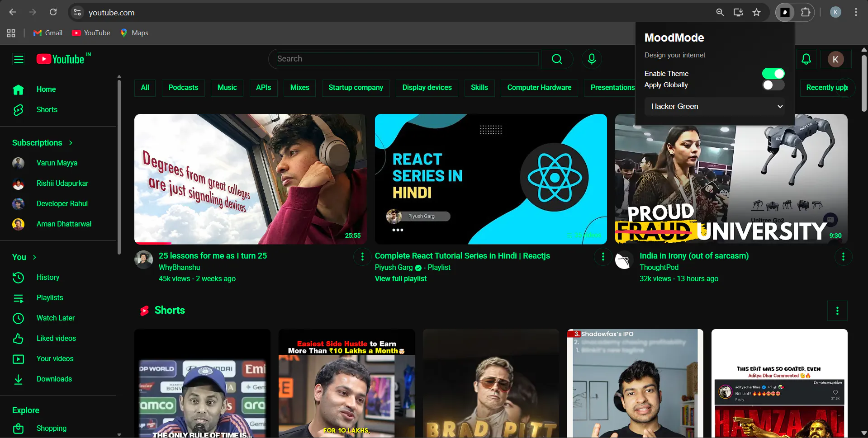Open the React Series in Hindi thumbnail
The width and height of the screenshot is (868, 438).
(x=491, y=179)
